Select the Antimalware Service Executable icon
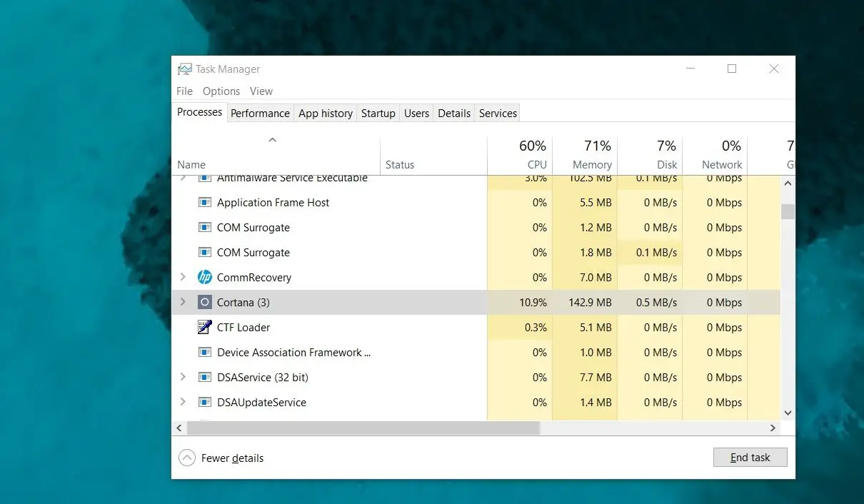This screenshot has height=504, width=864. coord(205,178)
